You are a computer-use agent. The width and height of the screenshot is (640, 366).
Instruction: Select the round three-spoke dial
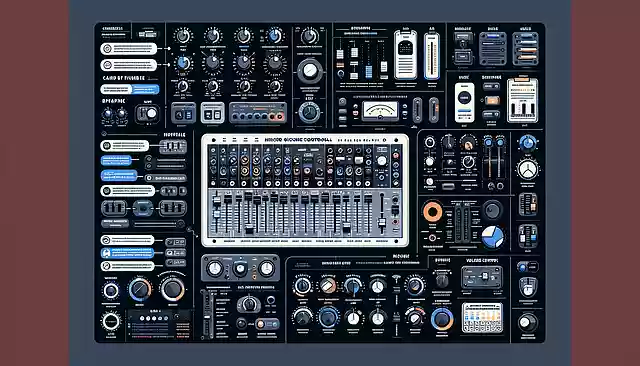527,170
